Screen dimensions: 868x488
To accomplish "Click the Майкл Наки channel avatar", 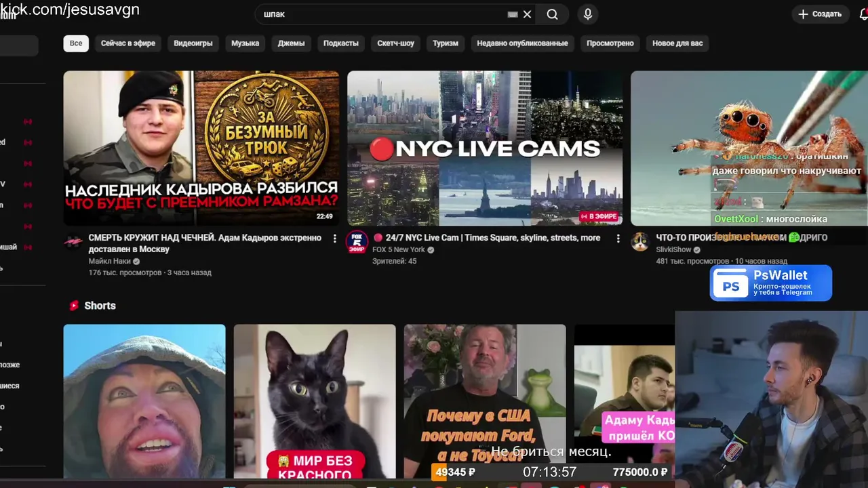I will click(73, 241).
